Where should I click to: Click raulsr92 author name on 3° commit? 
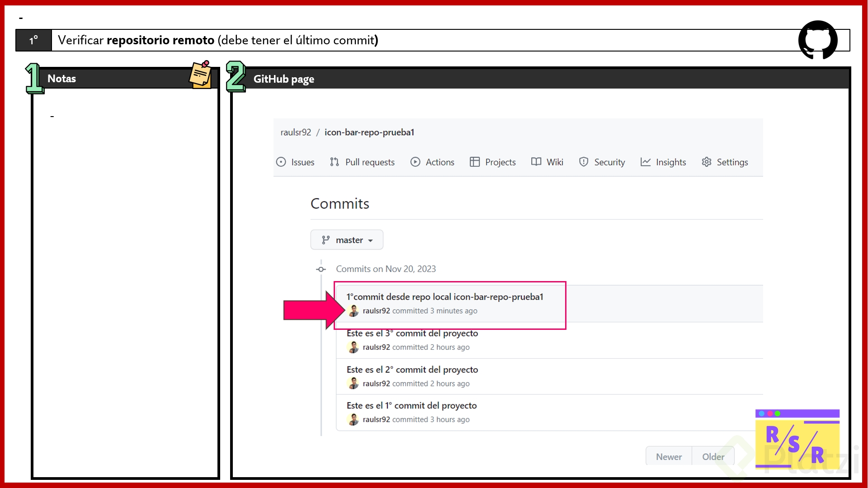[376, 347]
